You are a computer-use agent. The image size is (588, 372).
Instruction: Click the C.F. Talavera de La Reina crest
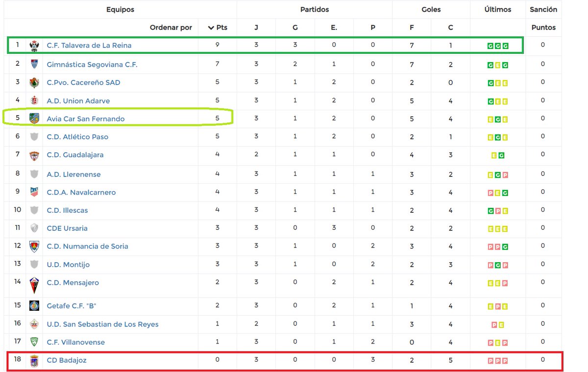34,45
